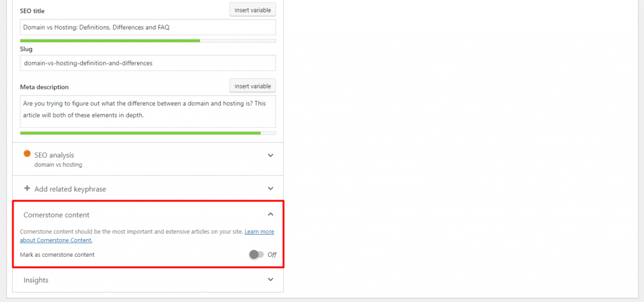Image resolution: width=644 pixels, height=302 pixels.
Task: Open Learn more about Cornerstone Content link
Action: click(x=147, y=236)
